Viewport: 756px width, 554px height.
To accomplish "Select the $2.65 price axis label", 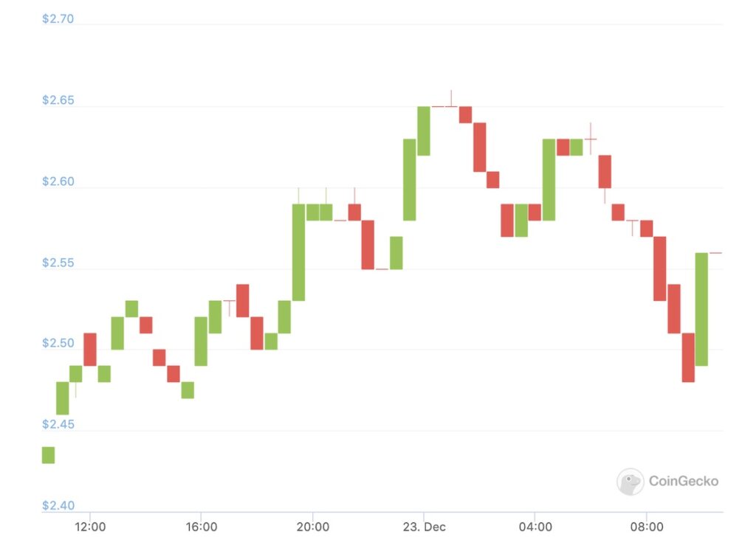I will 58,100.
